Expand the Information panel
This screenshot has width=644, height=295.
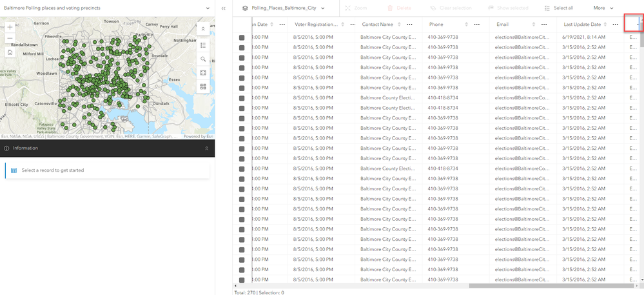click(x=206, y=148)
